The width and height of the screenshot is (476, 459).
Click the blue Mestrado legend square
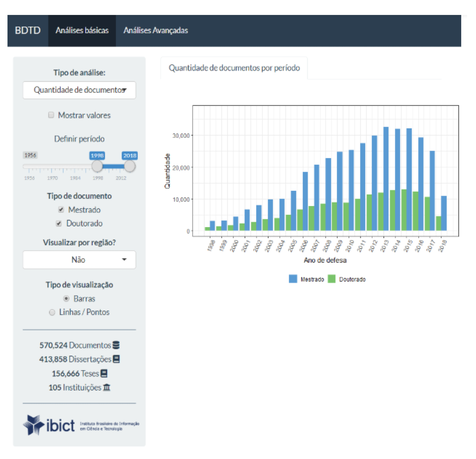[x=293, y=279]
